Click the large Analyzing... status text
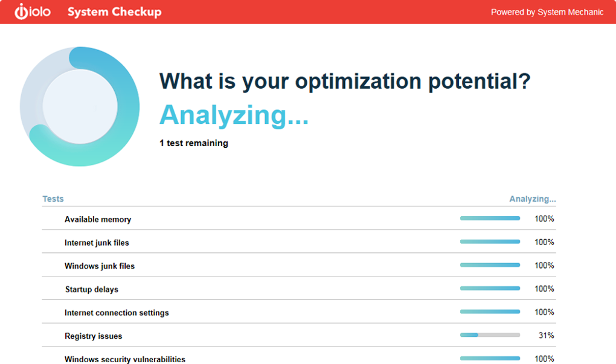This screenshot has width=616, height=364. coord(234,115)
